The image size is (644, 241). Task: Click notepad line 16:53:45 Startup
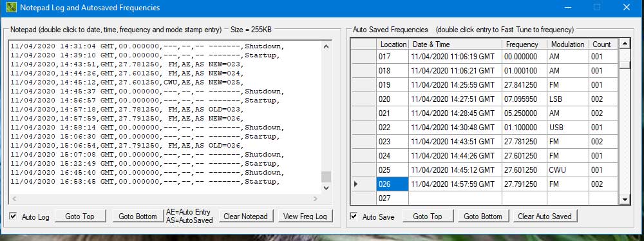(146, 181)
